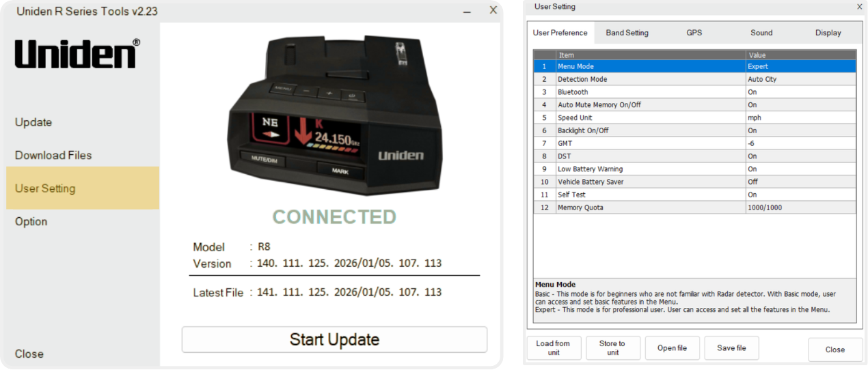Switch to the GPS tab
Viewport: 868px width, 370px height.
(x=694, y=33)
